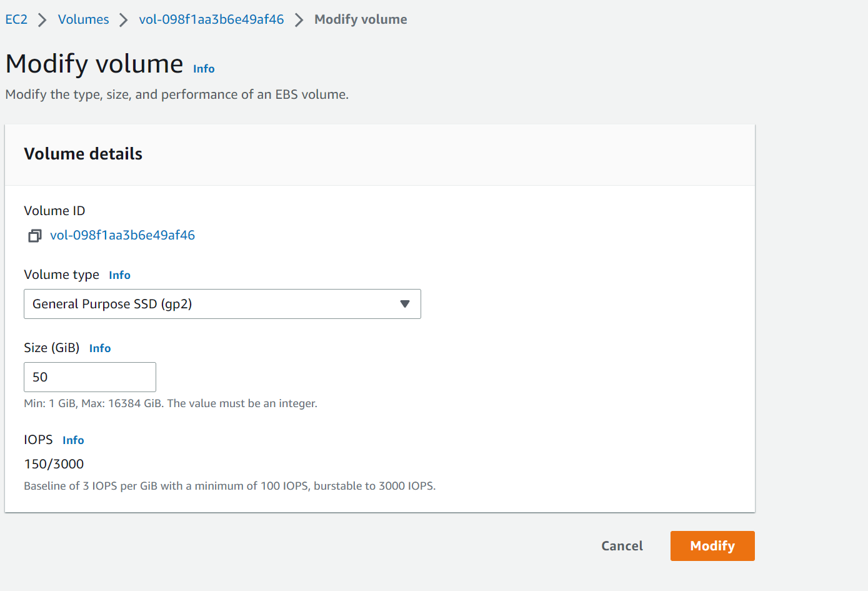The height and width of the screenshot is (591, 868).
Task: Cancel the volume modification
Action: tap(622, 545)
